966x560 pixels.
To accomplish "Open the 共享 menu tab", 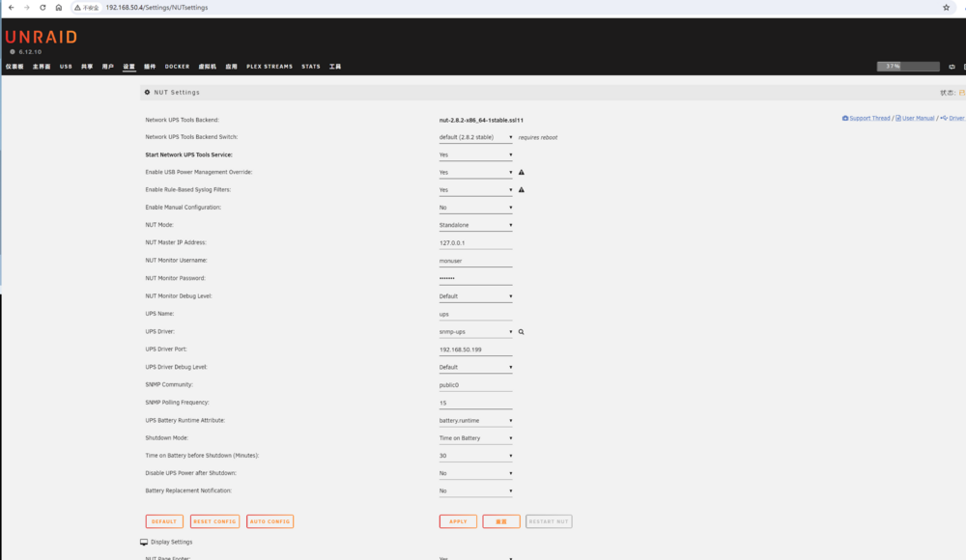I will tap(87, 67).
